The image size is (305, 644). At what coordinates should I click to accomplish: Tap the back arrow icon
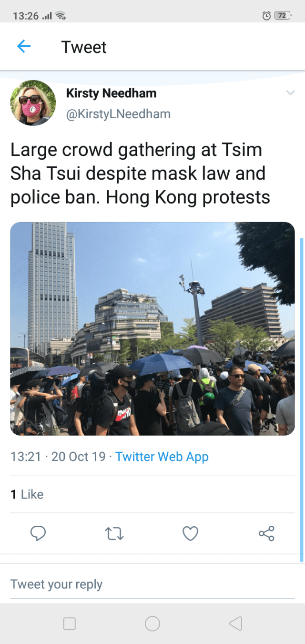24,46
